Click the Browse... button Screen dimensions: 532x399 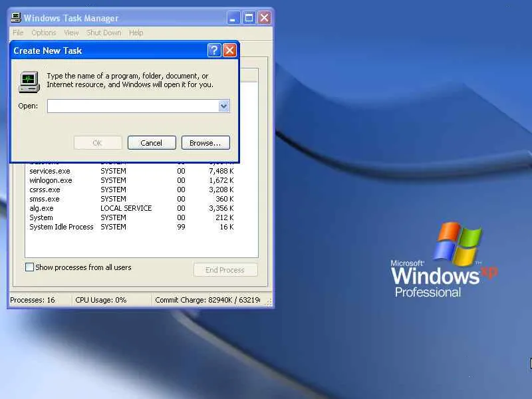(205, 143)
